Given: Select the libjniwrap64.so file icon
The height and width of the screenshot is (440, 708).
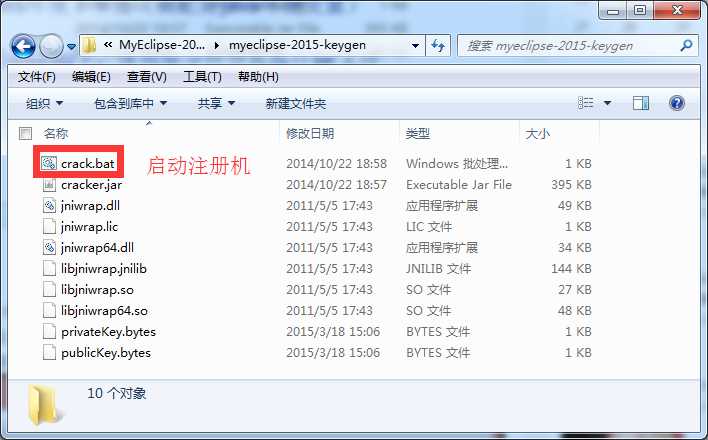Looking at the screenshot, I should (x=49, y=310).
